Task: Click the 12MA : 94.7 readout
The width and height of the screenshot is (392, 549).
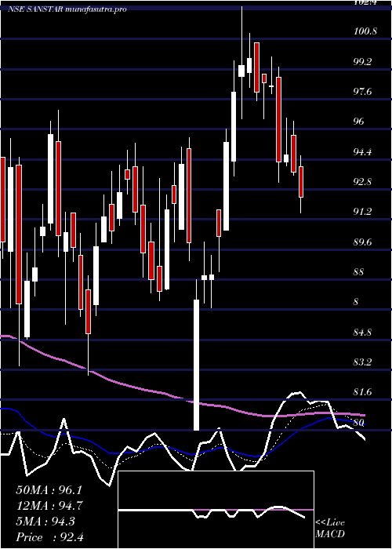Action: [49, 506]
